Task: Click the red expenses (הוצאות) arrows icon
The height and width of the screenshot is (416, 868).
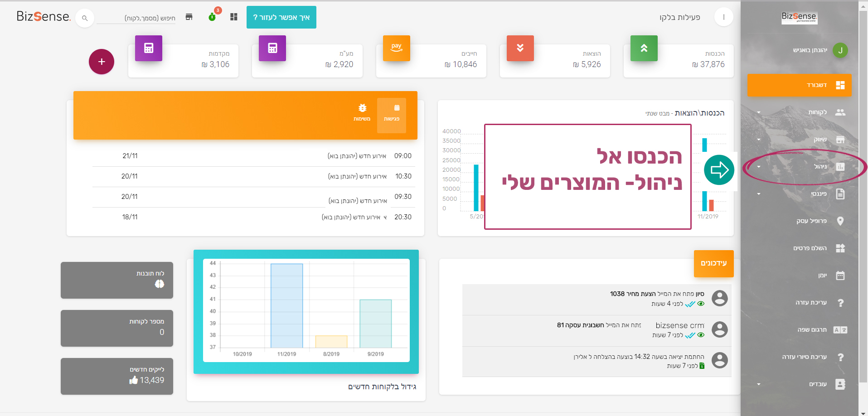Action: tap(520, 48)
